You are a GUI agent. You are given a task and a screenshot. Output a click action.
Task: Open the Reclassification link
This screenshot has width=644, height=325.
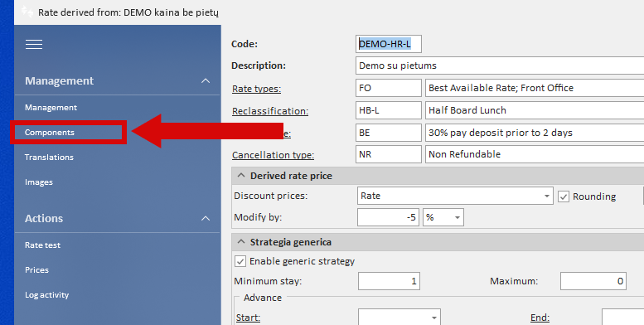(270, 111)
